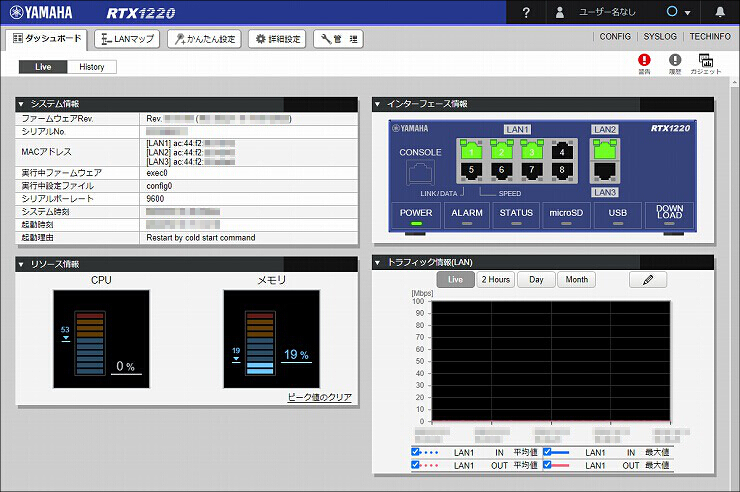Collapse the リソース情報 panel

point(21,265)
